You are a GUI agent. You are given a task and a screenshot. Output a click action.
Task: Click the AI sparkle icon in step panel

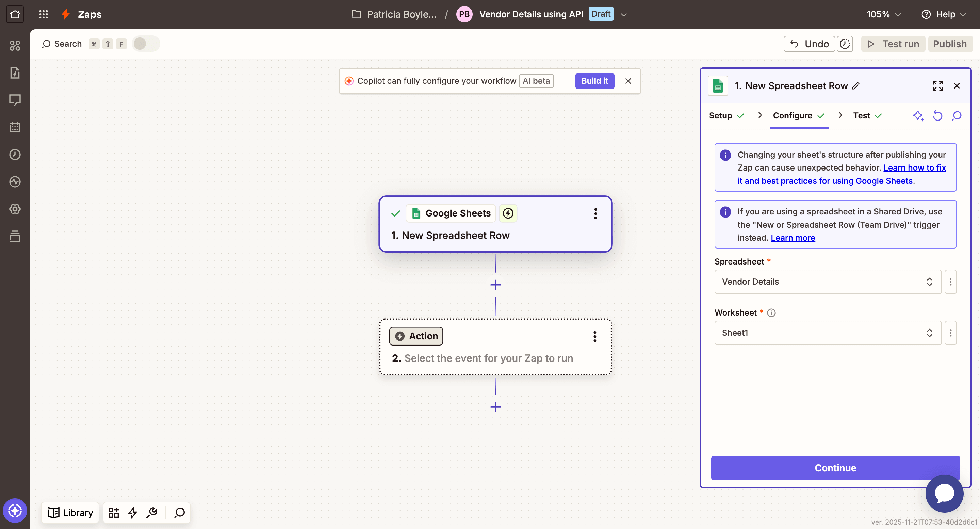918,116
